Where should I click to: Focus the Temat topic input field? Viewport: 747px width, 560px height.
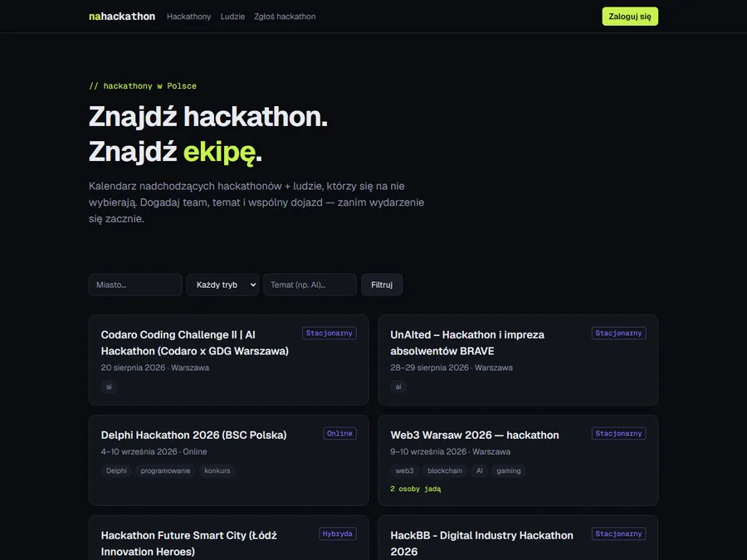pos(310,285)
